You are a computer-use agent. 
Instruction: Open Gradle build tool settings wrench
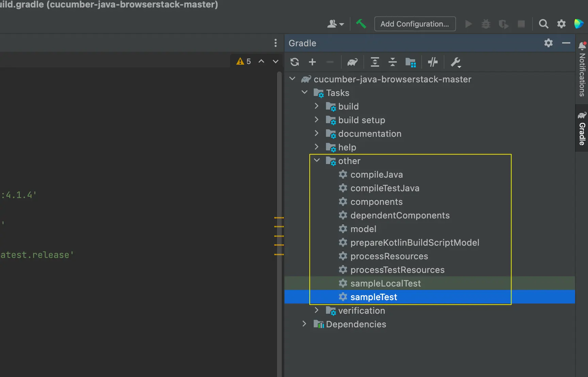click(456, 62)
